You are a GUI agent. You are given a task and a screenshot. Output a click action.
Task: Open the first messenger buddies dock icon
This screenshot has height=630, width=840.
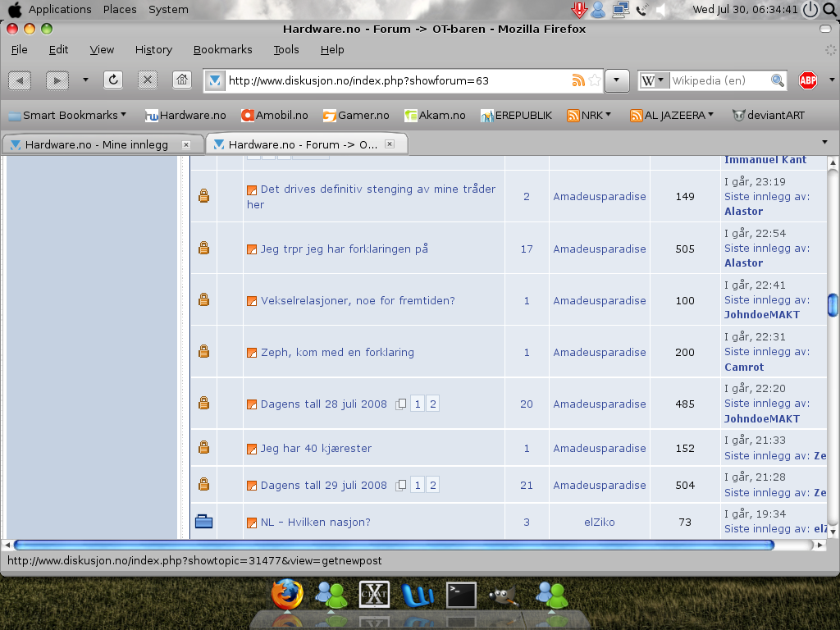(331, 595)
